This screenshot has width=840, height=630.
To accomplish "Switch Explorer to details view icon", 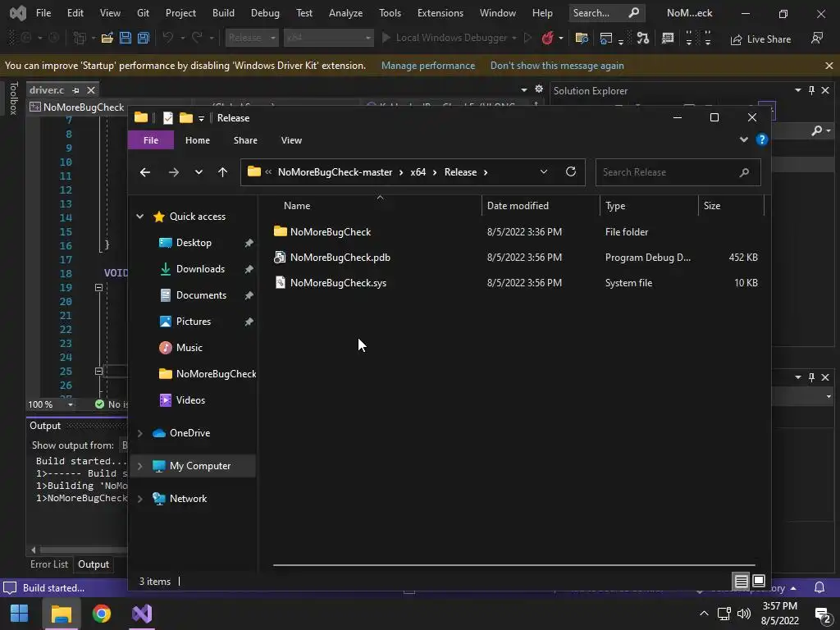I will (x=741, y=582).
